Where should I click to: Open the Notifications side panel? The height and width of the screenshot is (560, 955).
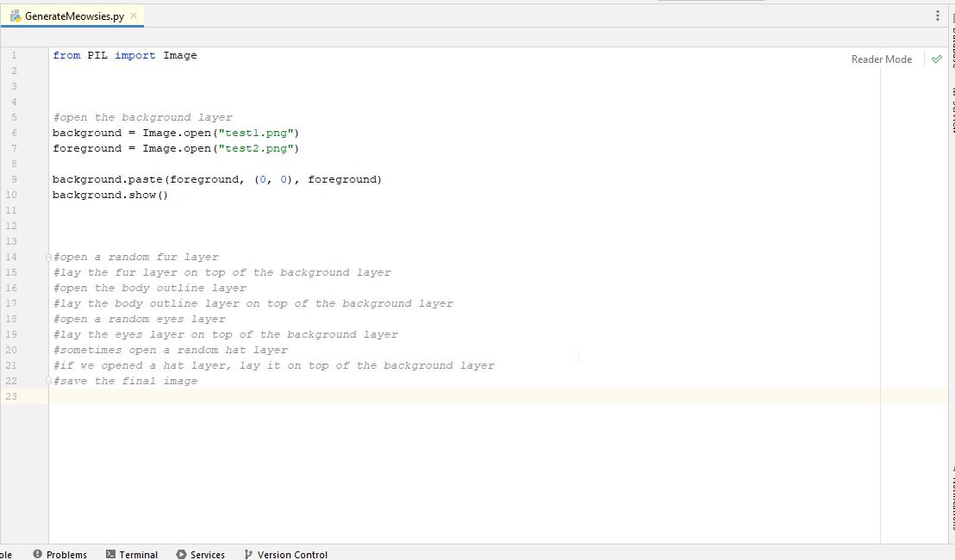pos(952,499)
